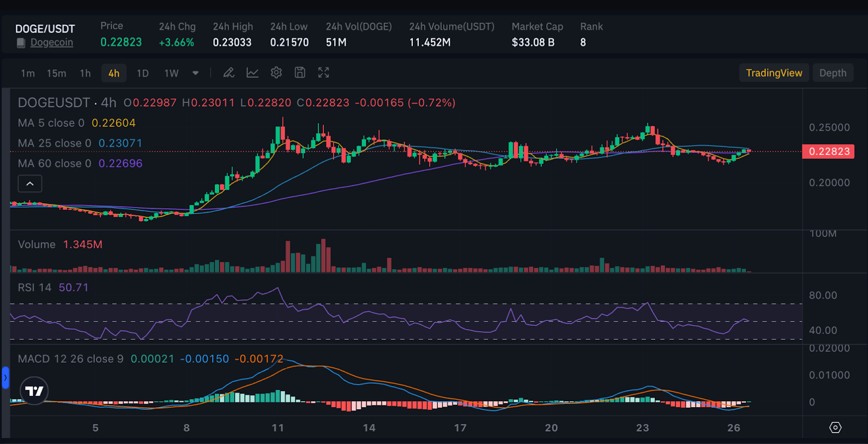Viewport: 868px width, 444px height.
Task: Switch chart view to Depth
Action: coord(832,73)
